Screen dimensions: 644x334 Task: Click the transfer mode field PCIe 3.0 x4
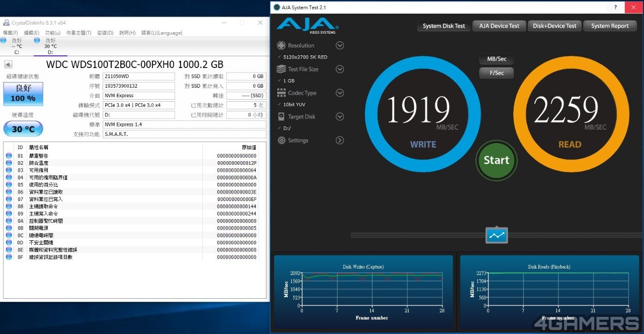(x=139, y=105)
